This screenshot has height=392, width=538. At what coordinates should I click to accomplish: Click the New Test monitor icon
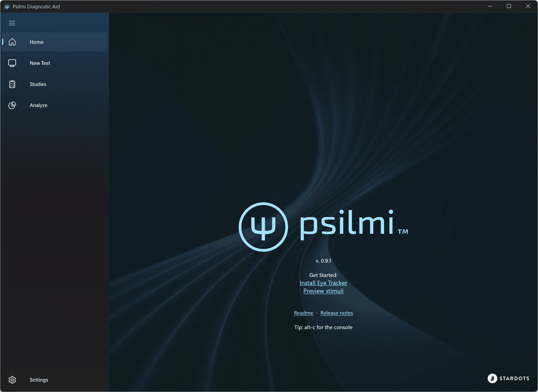(x=12, y=63)
